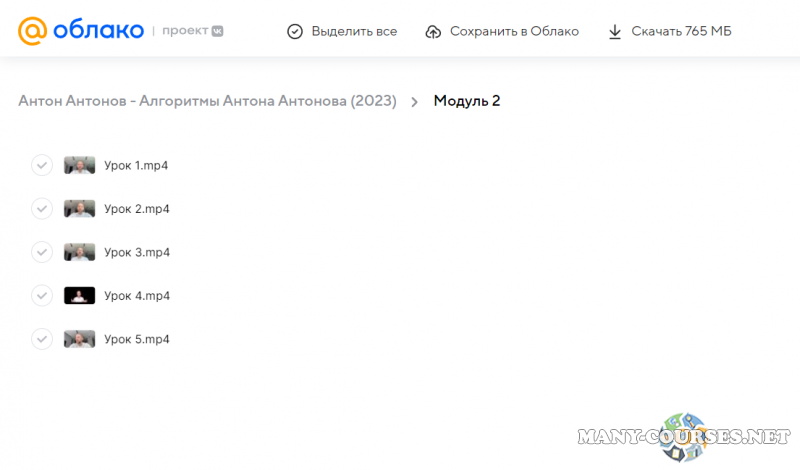The height and width of the screenshot is (470, 800).
Task: Select all files with Выделить все
Action: click(353, 32)
